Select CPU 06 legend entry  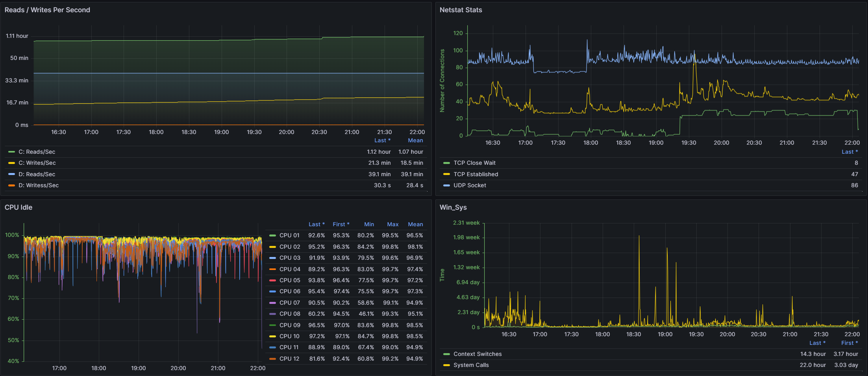click(290, 291)
